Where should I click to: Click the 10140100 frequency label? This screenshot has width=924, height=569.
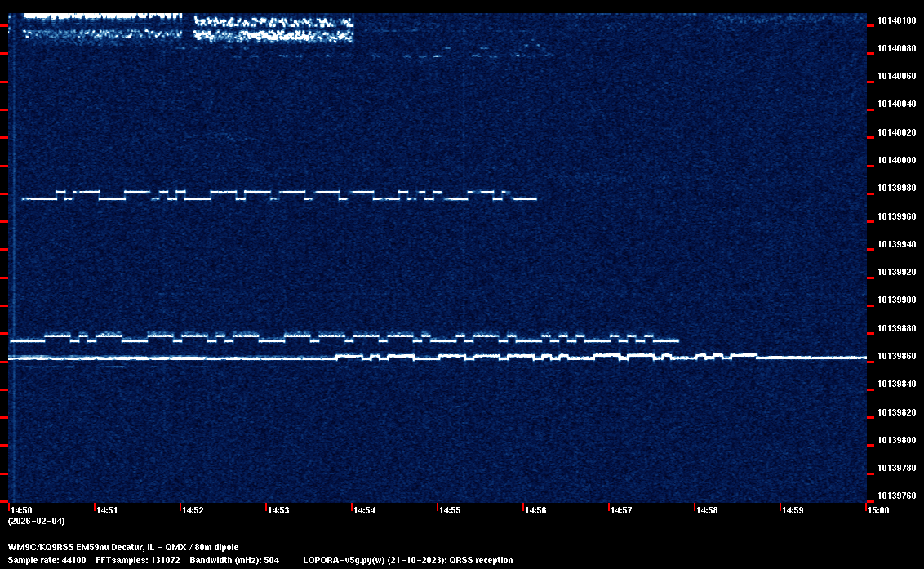coord(896,20)
